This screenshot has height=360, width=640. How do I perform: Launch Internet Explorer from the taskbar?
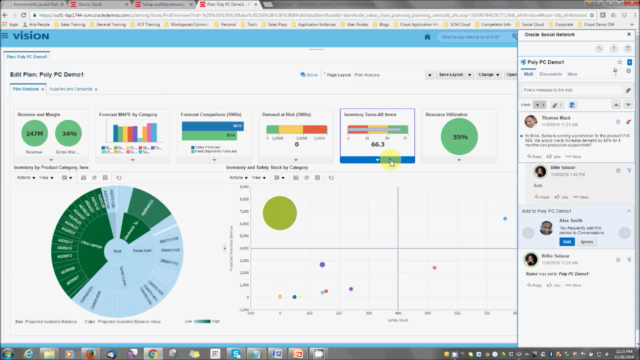(x=29, y=353)
